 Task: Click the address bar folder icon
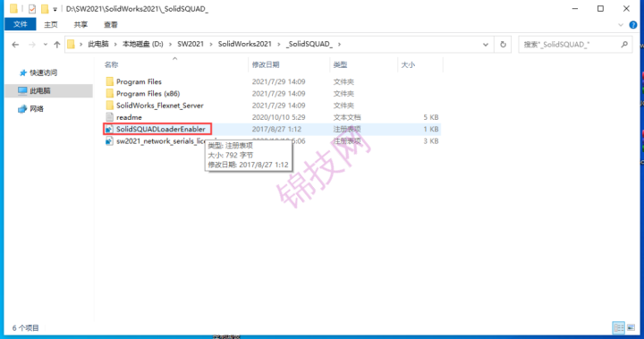[x=71, y=44]
